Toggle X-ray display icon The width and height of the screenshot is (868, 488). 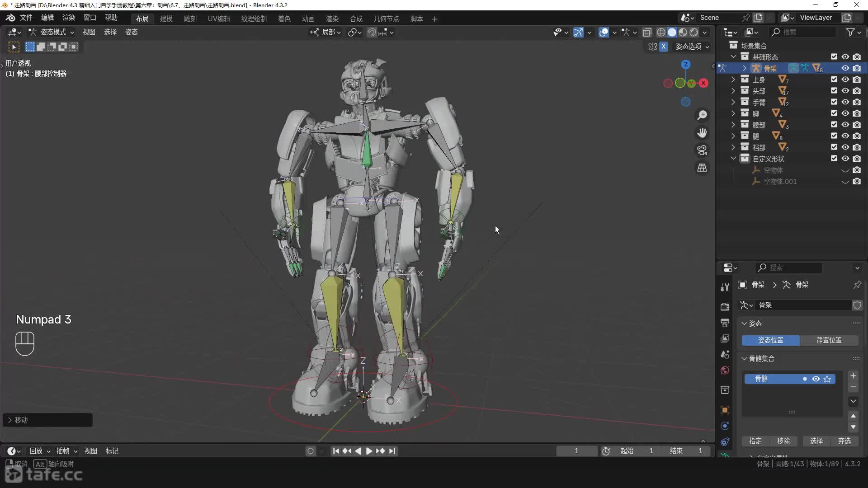[x=647, y=32]
